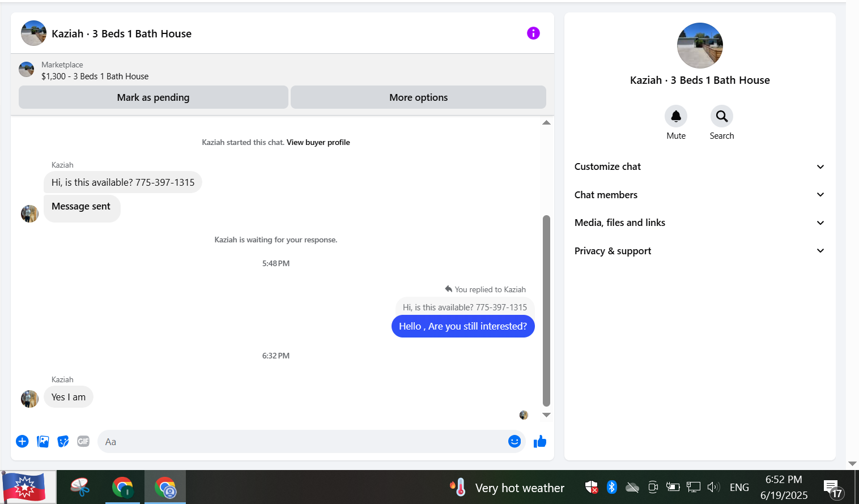Expand Chat members section

700,195
